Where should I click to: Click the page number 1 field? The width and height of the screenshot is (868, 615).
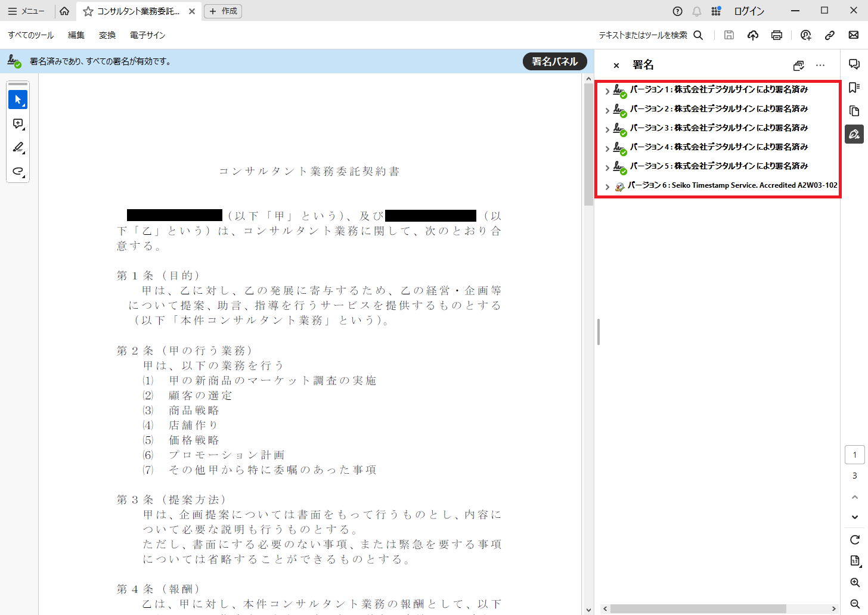point(854,455)
